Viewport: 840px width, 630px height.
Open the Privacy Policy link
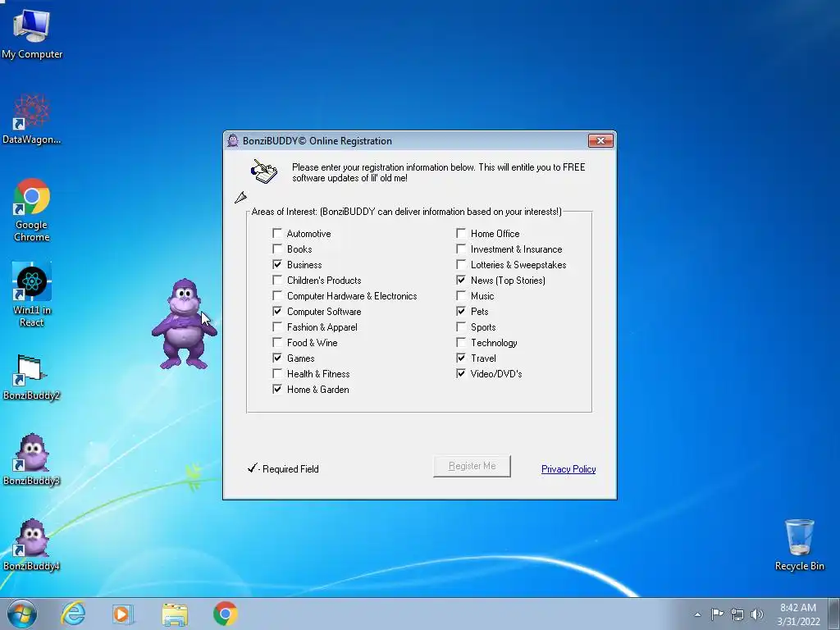pos(568,468)
